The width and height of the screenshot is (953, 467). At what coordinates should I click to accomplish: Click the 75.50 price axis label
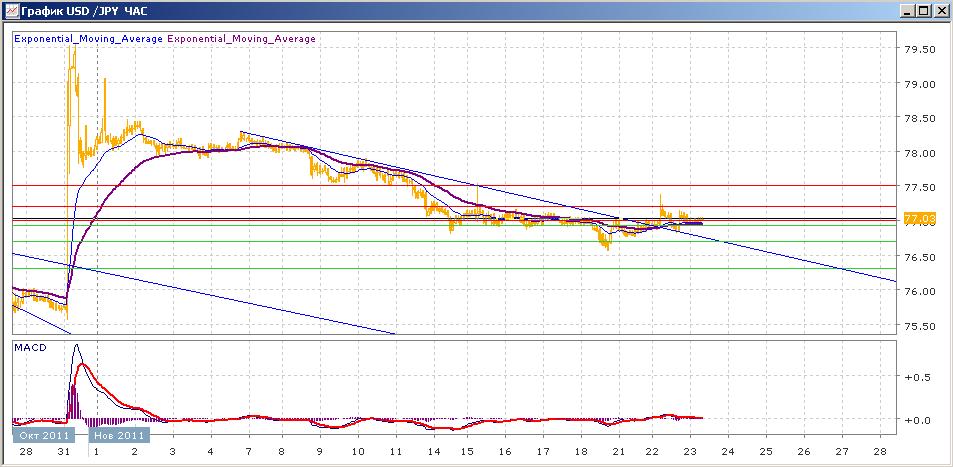point(920,327)
